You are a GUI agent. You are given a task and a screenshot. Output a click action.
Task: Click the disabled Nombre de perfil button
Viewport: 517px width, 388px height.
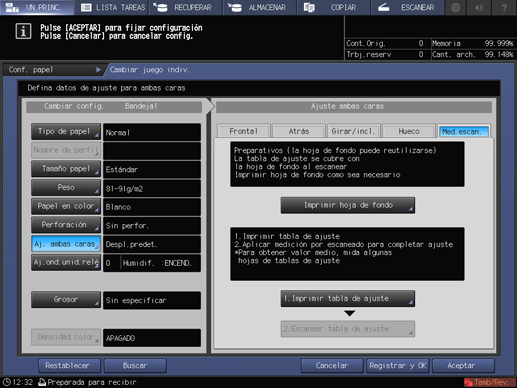(66, 150)
